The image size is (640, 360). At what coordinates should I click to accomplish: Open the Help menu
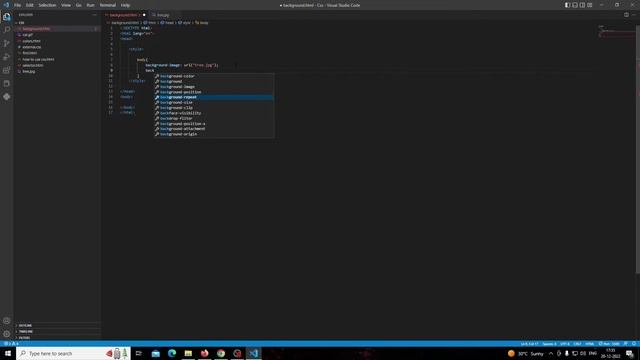(125, 5)
